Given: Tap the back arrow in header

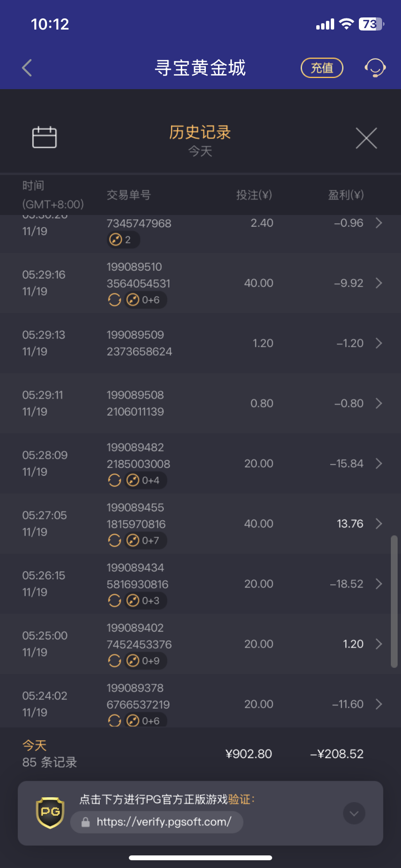Looking at the screenshot, I should (27, 68).
